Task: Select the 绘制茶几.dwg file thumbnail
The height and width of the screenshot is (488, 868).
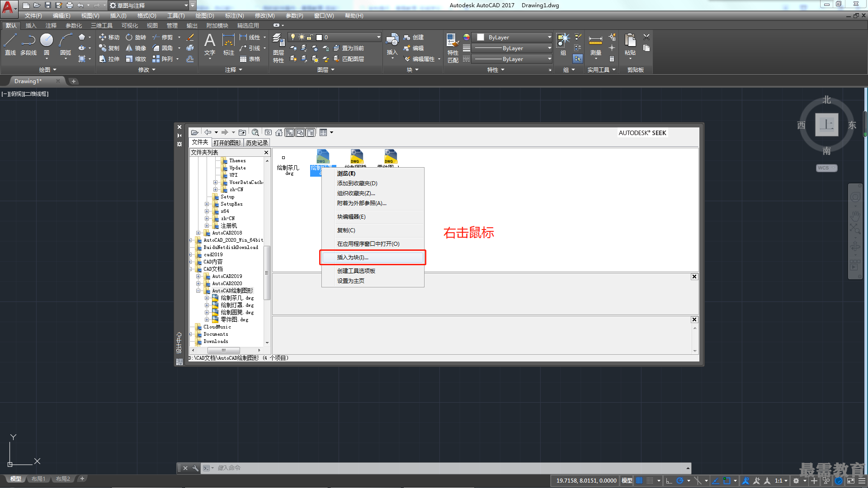Action: 288,164
